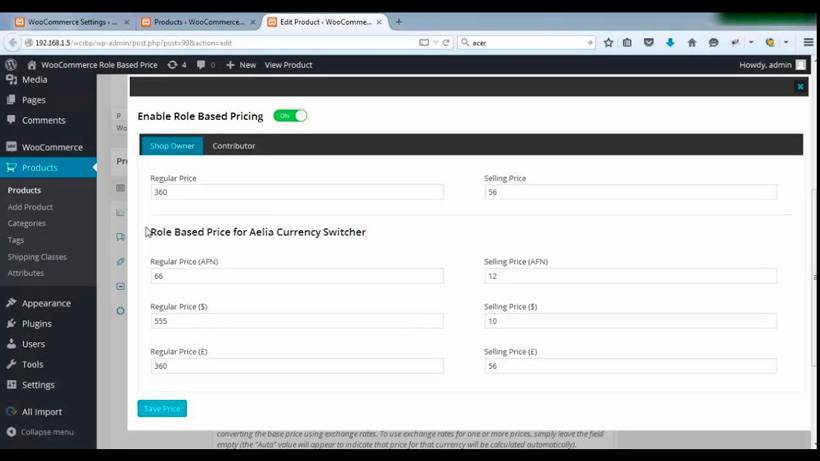
Task: Open the bookmarks list icon
Action: (x=627, y=43)
